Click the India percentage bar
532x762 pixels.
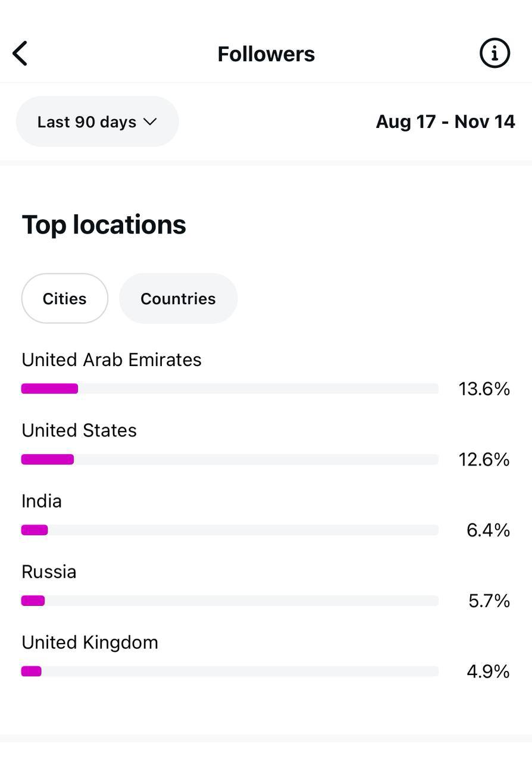(230, 530)
